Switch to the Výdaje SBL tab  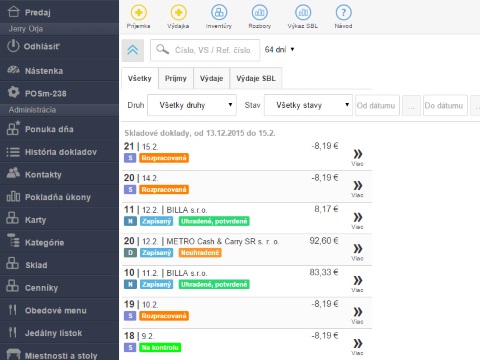coord(256,78)
